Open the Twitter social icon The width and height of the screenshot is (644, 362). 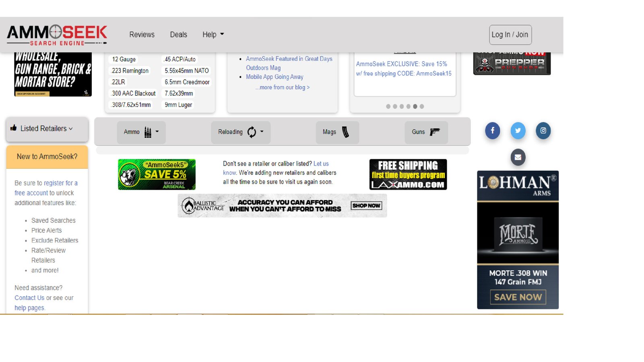pos(518,131)
